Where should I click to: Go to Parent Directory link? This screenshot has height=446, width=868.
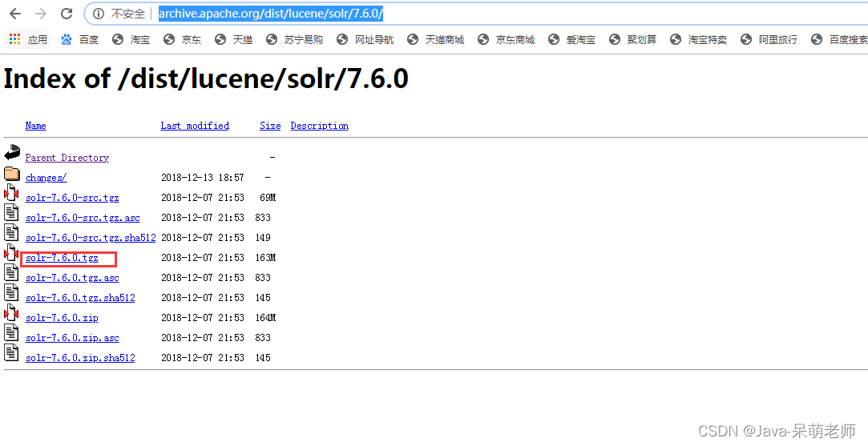click(x=67, y=158)
